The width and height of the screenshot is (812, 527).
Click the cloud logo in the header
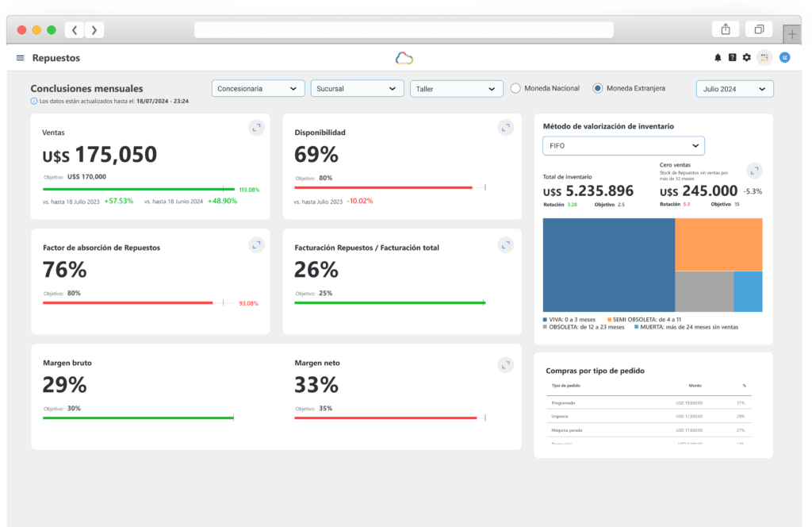point(404,58)
